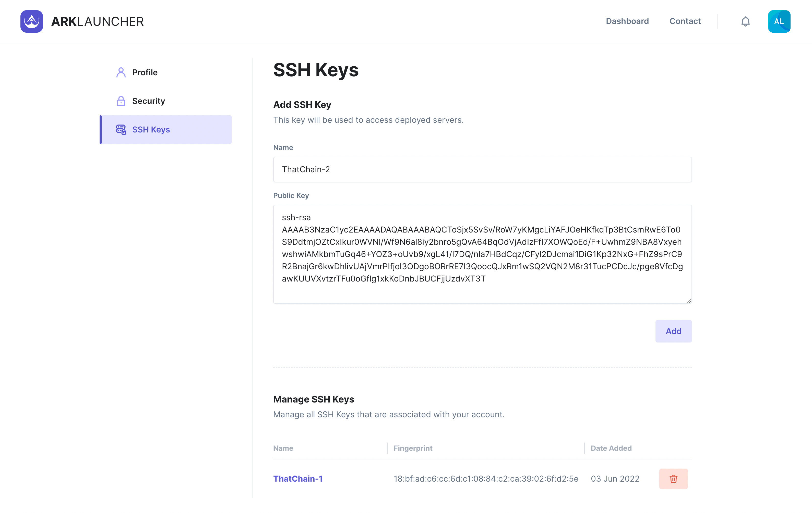Image resolution: width=812 pixels, height=513 pixels.
Task: Open the AL user avatar menu
Action: pos(779,22)
